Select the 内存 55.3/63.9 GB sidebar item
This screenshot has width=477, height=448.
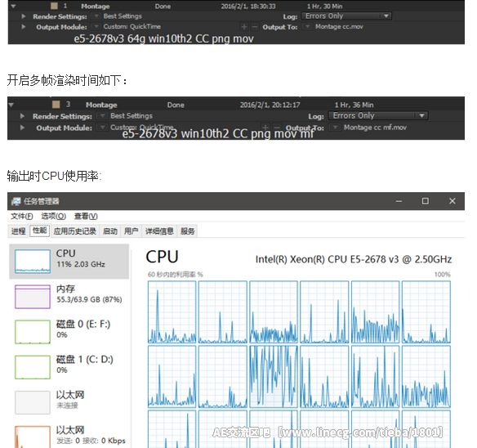[69, 297]
